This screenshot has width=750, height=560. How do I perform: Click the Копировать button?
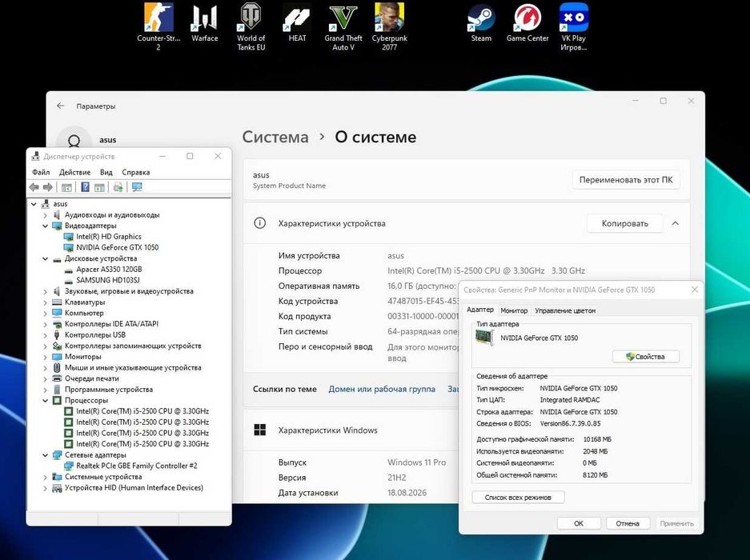624,223
